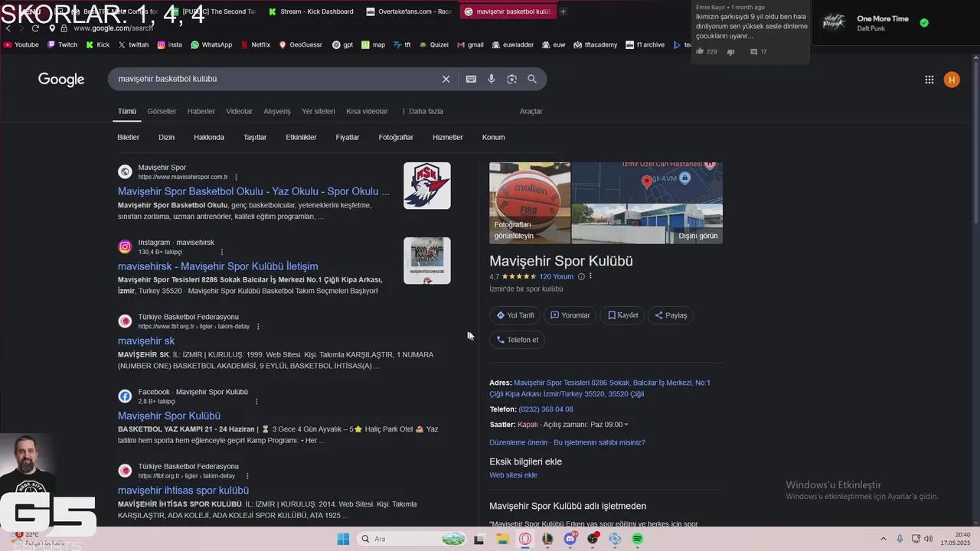The width and height of the screenshot is (980, 551).
Task: Open more options for the Facebook result
Action: (256, 402)
